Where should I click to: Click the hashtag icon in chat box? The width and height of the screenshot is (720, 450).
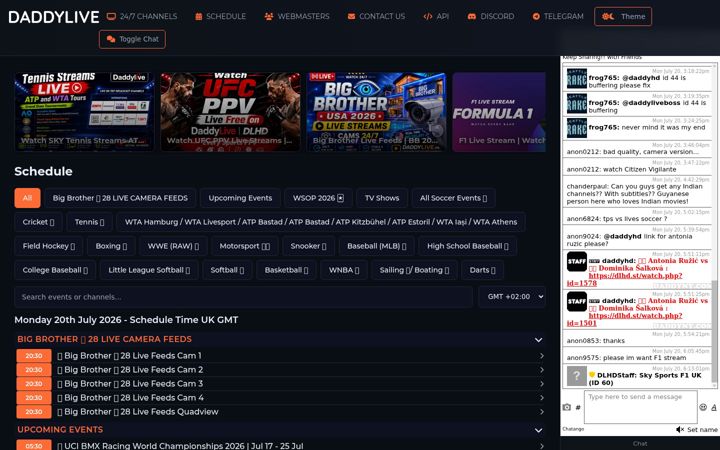tap(578, 407)
